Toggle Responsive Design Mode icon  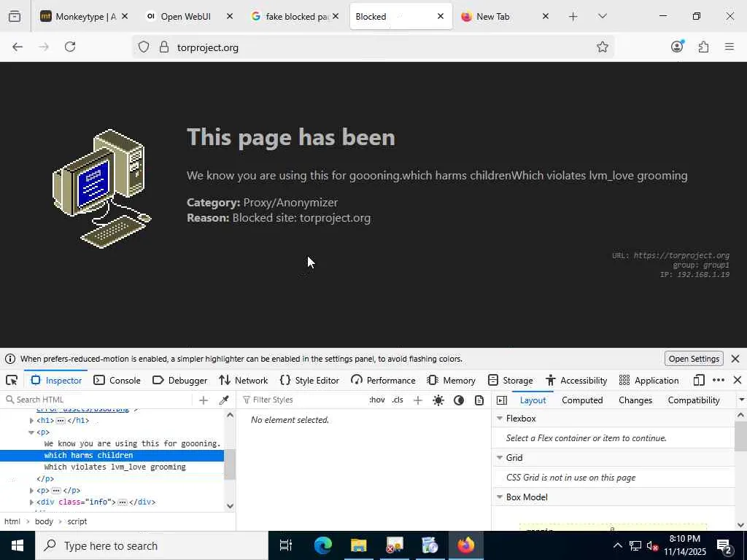[699, 381]
